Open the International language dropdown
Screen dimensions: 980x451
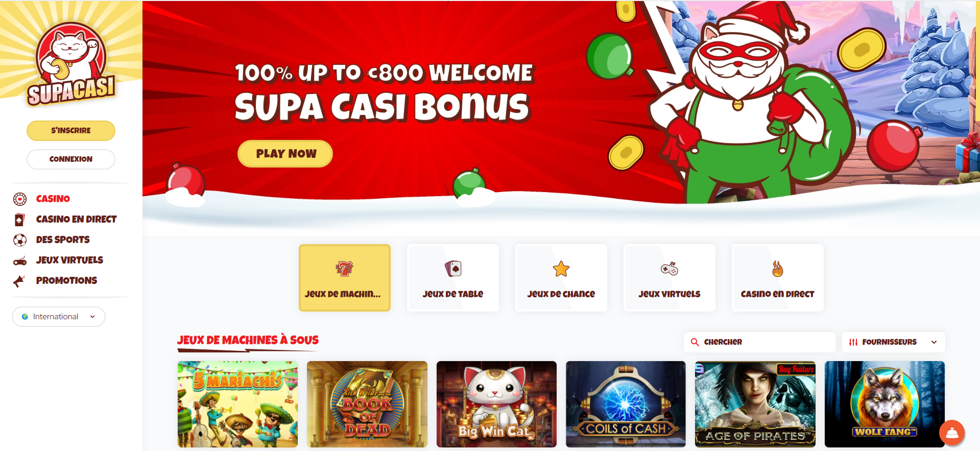pos(59,317)
